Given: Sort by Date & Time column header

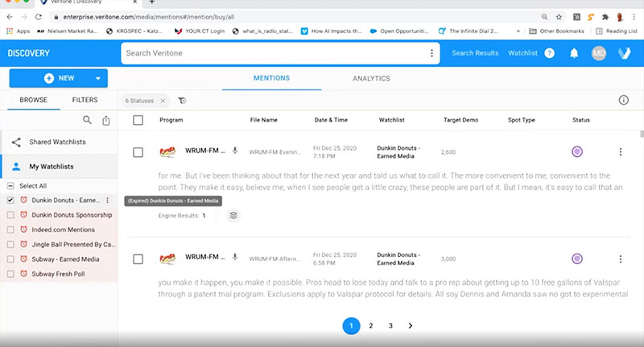Looking at the screenshot, I should pyautogui.click(x=331, y=120).
